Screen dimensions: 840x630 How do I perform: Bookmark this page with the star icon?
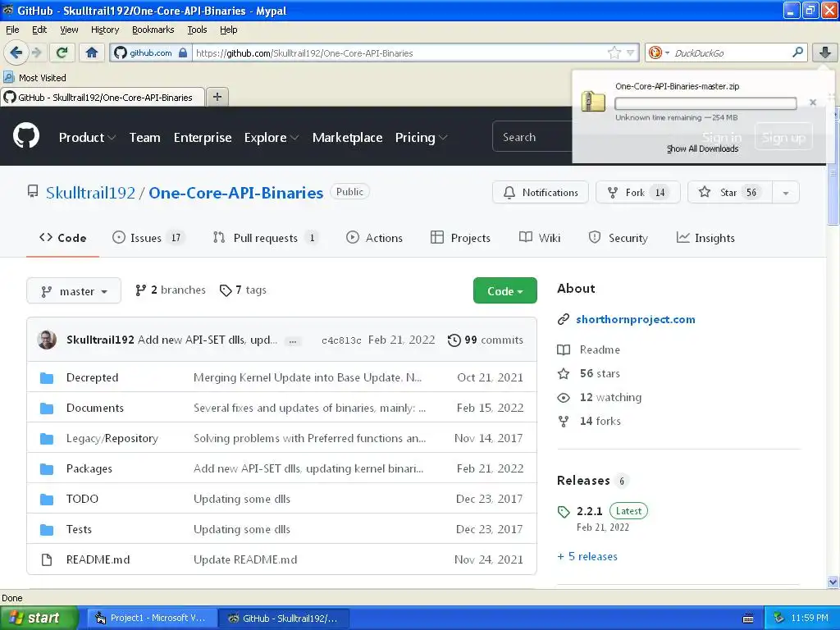614,52
